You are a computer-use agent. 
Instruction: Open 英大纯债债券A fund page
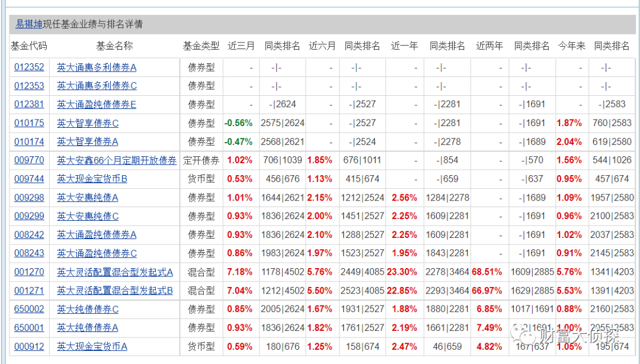pos(87,328)
